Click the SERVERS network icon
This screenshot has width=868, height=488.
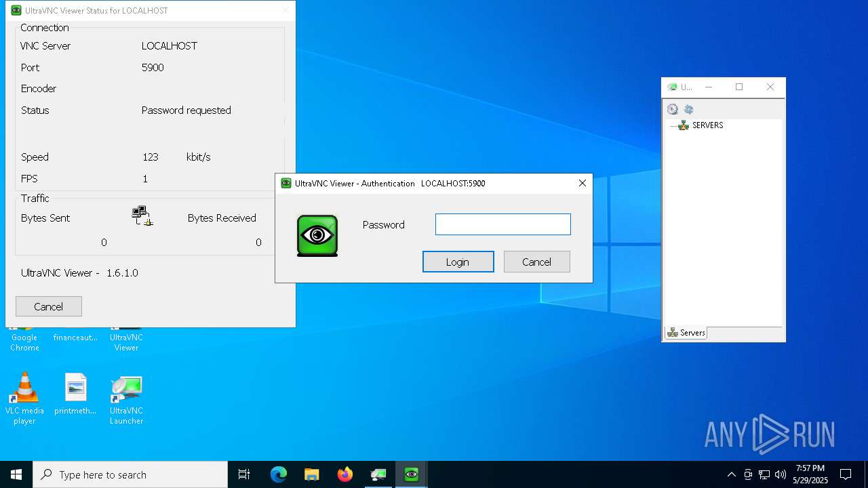coord(684,125)
